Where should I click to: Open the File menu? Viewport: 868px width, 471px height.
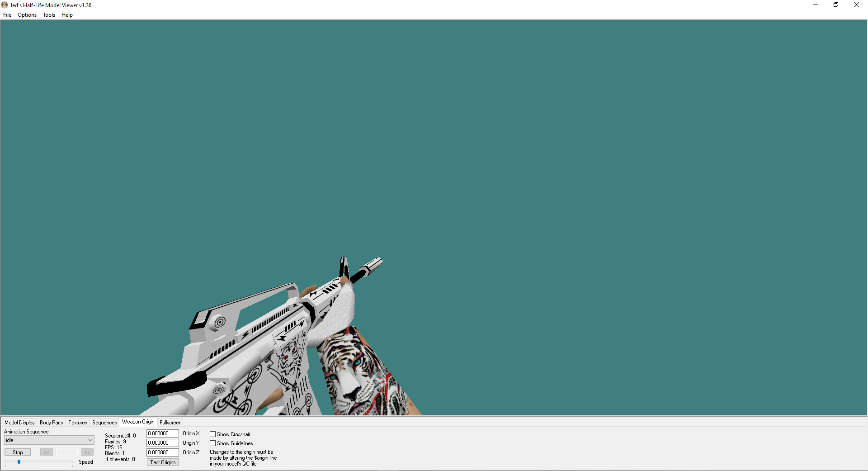pyautogui.click(x=7, y=15)
